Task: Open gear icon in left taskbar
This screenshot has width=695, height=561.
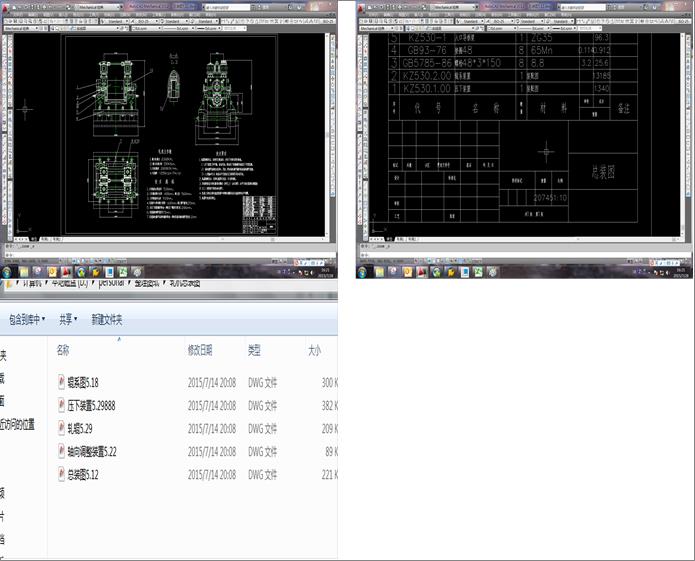Action: pyautogui.click(x=137, y=272)
